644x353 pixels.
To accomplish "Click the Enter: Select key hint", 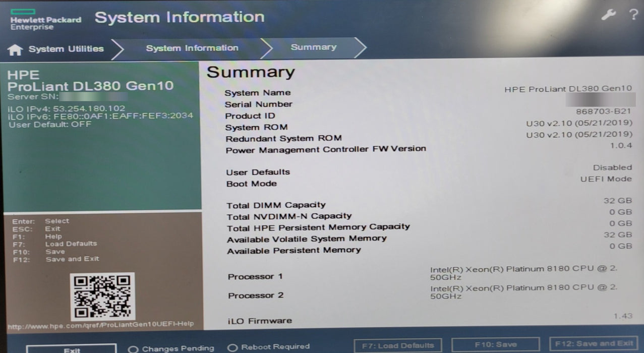I will pyautogui.click(x=41, y=221).
